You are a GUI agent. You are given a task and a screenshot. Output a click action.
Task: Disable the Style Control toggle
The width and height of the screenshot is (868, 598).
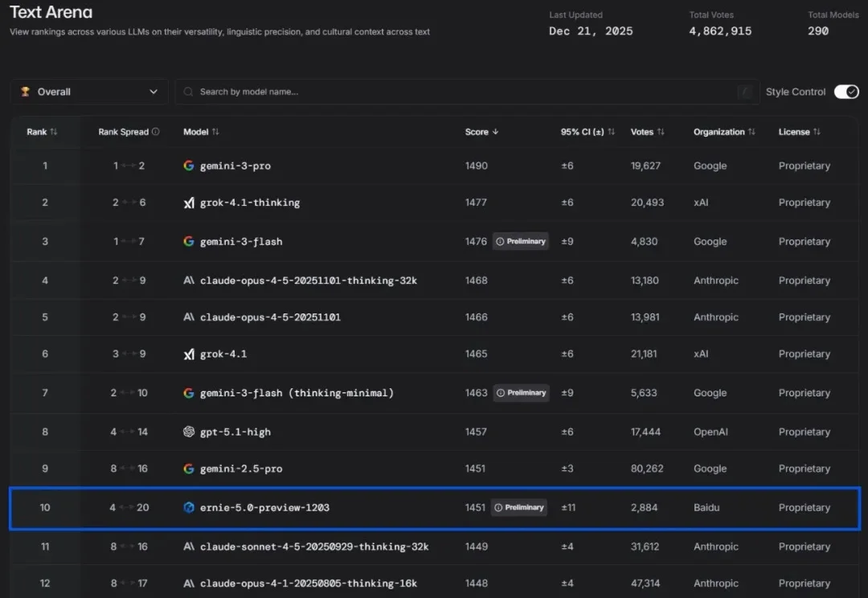pos(846,92)
